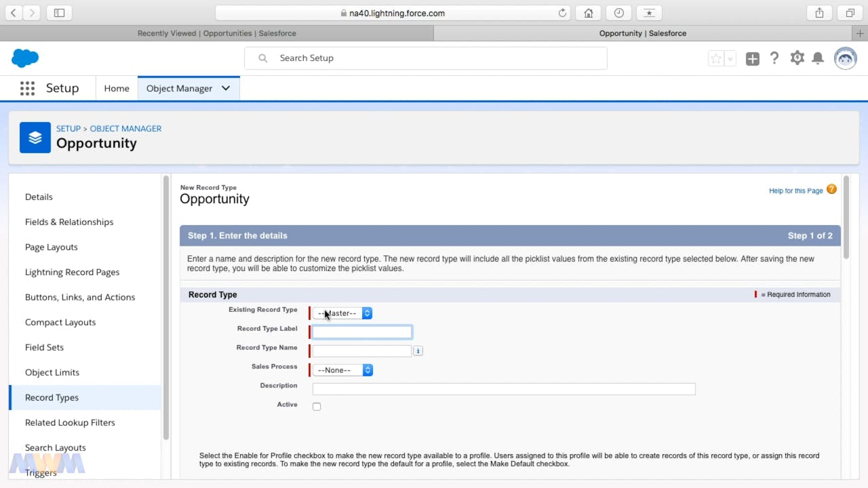Open the Sales Process dropdown
868x488 pixels.
click(342, 370)
